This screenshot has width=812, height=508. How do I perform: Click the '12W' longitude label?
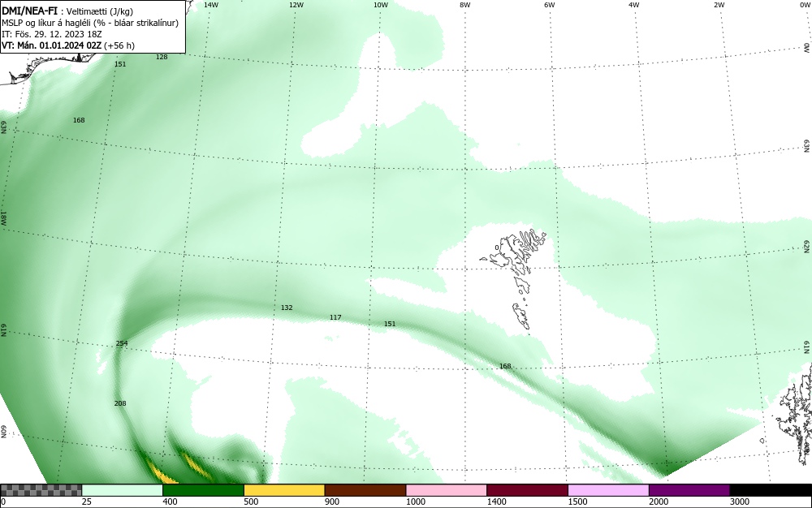click(x=296, y=5)
